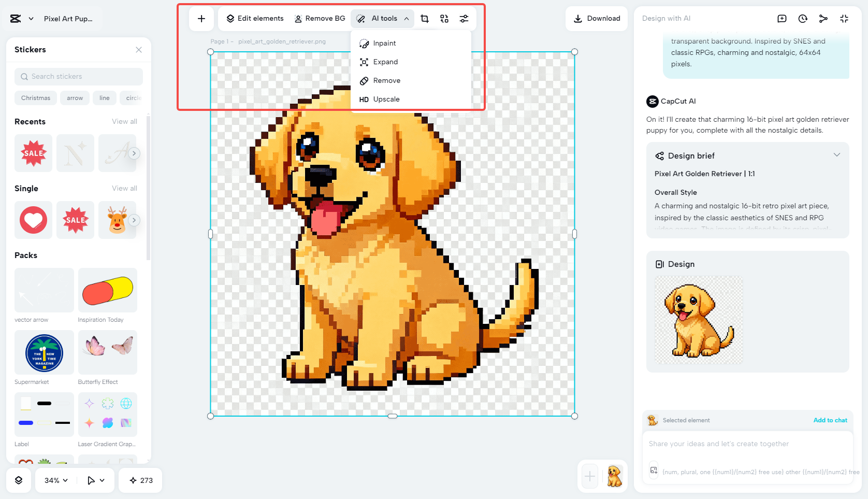
Task: Open the Replace image tool
Action: (x=444, y=18)
